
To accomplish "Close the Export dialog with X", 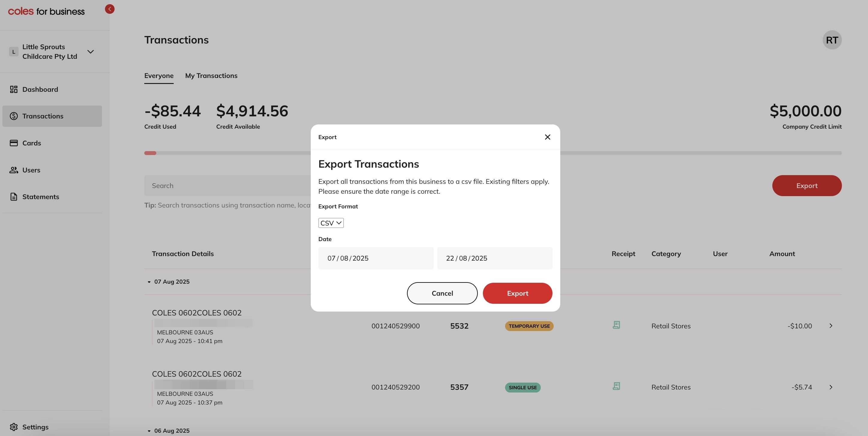I will pyautogui.click(x=547, y=137).
